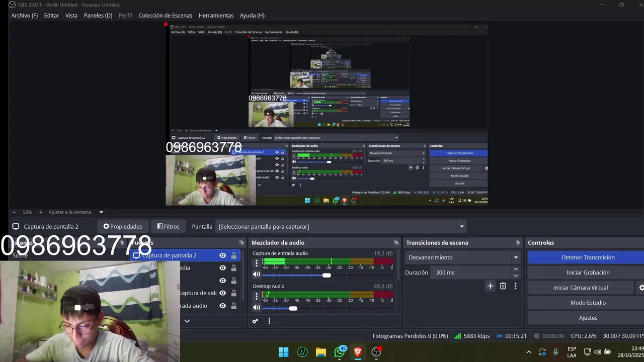
Task: Open the Archivo menu
Action: (x=25, y=16)
